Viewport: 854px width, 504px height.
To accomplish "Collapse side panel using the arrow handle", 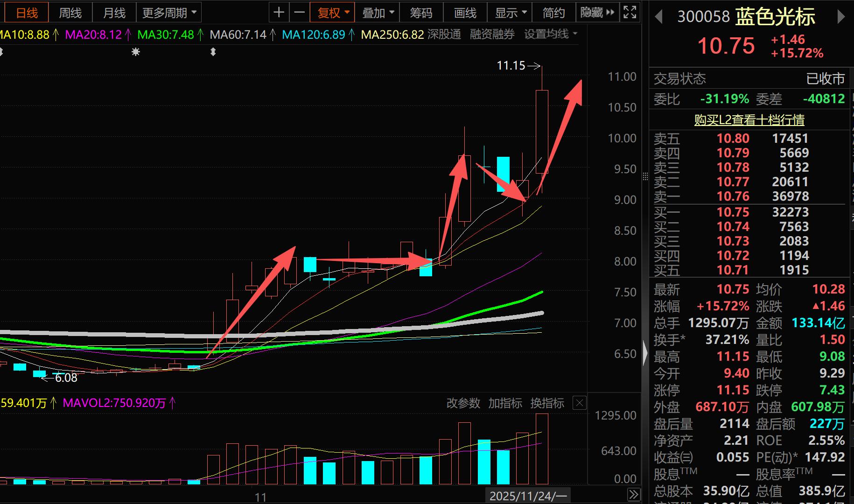I will 645,353.
